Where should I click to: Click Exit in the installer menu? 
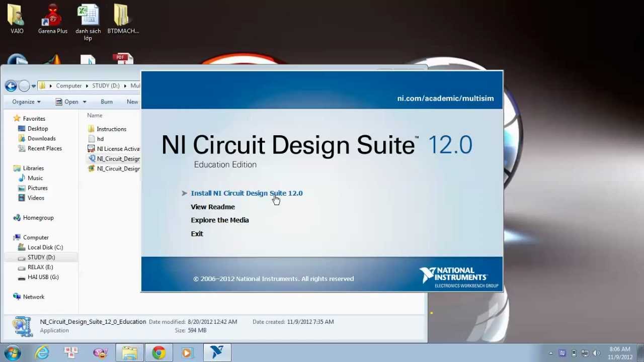click(x=197, y=234)
